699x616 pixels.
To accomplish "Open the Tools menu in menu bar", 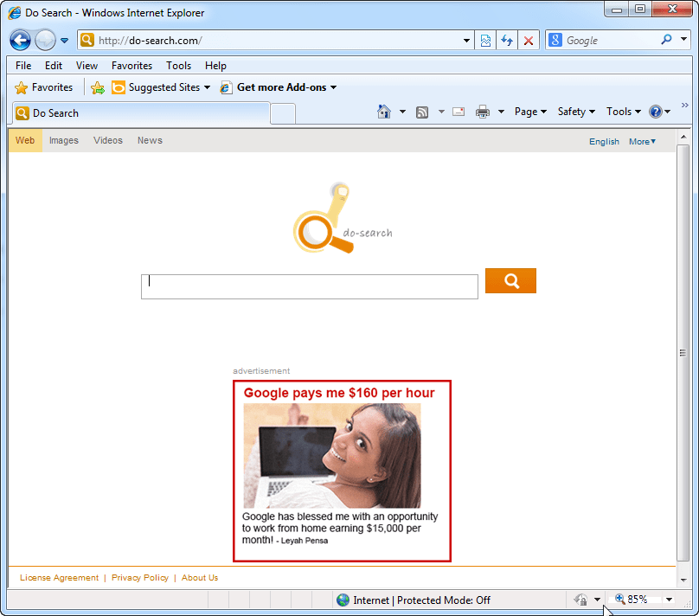I will (179, 66).
